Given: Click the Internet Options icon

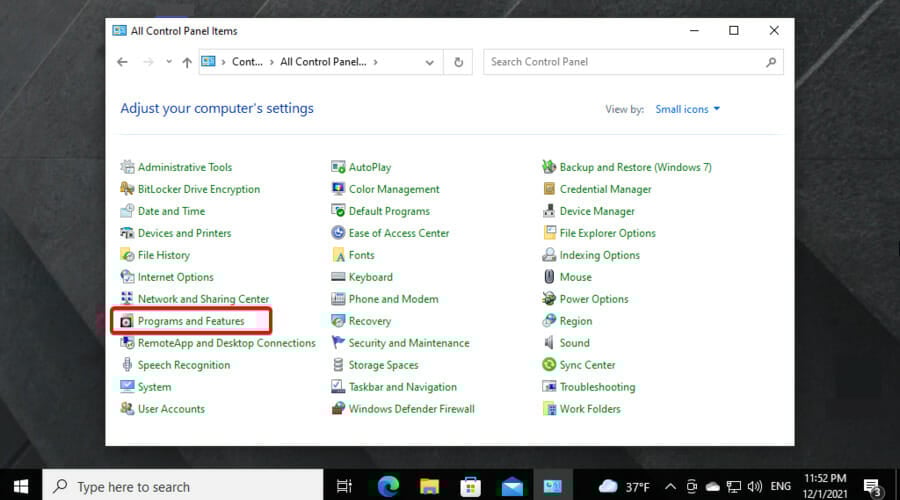Looking at the screenshot, I should click(x=127, y=277).
